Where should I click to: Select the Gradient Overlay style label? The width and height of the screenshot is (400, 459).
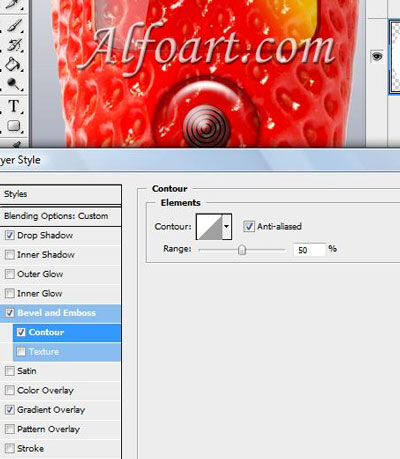51,410
